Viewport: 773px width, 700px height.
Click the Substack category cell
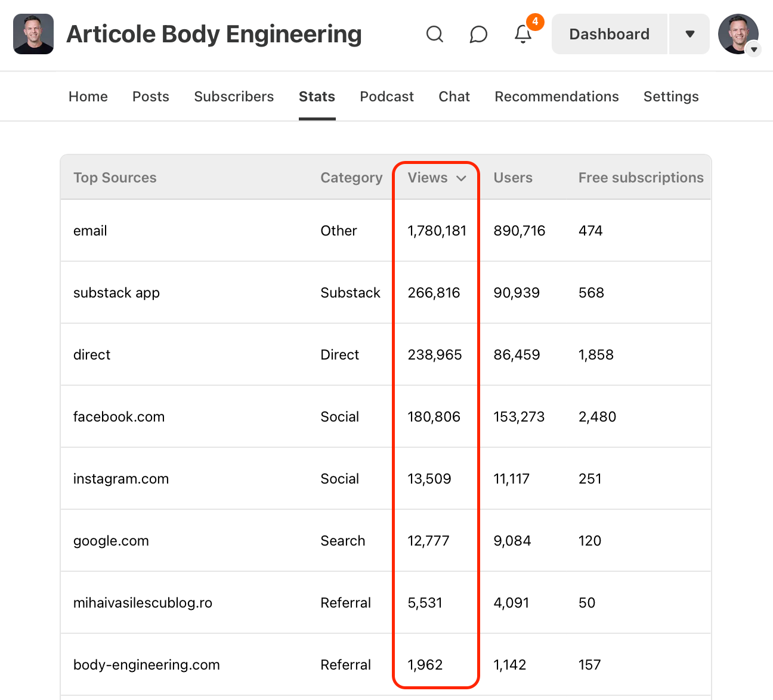[x=350, y=293]
